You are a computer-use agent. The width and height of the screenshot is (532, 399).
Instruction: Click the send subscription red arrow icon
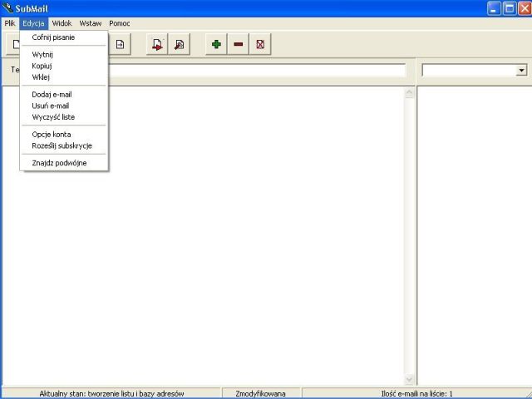tap(157, 44)
